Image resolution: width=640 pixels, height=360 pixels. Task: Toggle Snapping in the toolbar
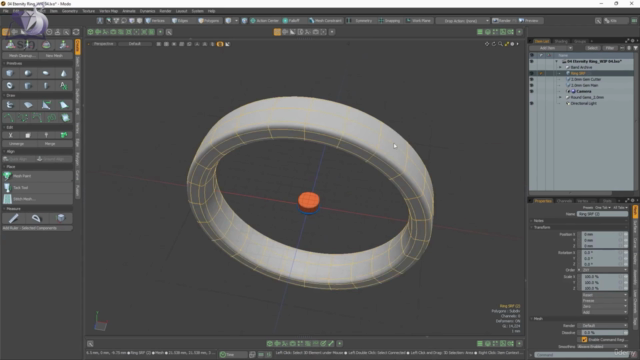tap(389, 20)
